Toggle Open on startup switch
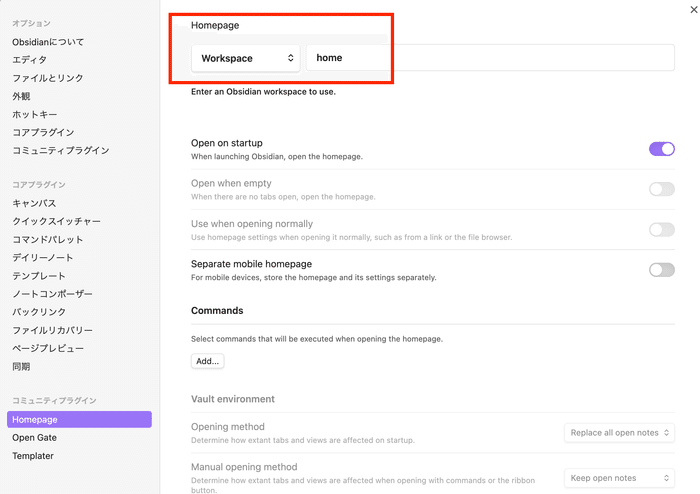Image resolution: width=700 pixels, height=494 pixels. 661,149
